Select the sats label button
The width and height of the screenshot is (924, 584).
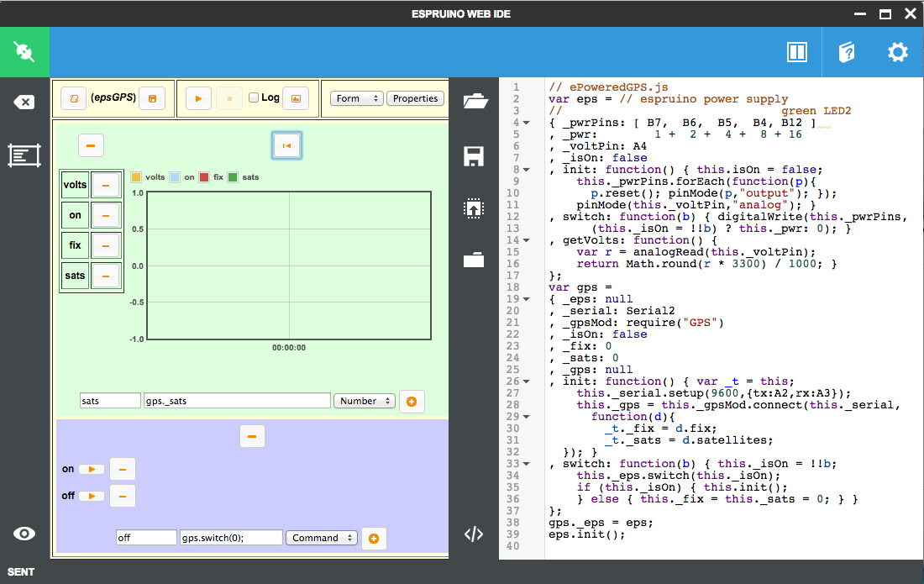click(x=75, y=276)
